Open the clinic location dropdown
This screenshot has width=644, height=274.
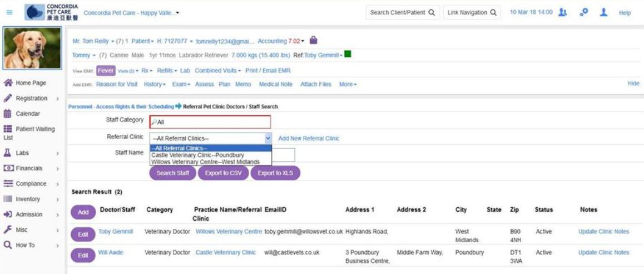[132, 13]
